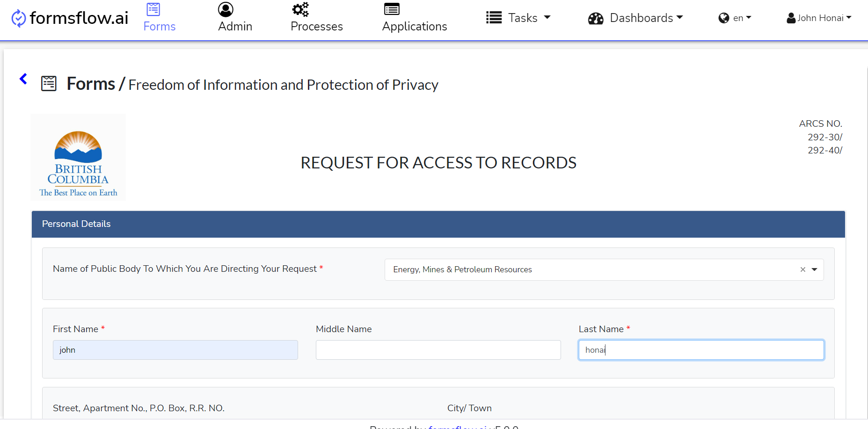Clear the selected public body with X
Viewport: 868px width, 429px height.
tap(803, 269)
